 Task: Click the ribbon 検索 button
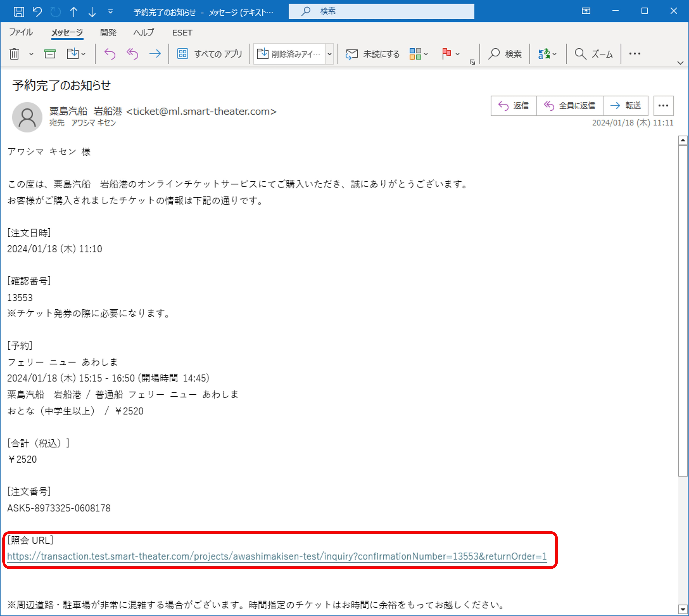[x=505, y=54]
